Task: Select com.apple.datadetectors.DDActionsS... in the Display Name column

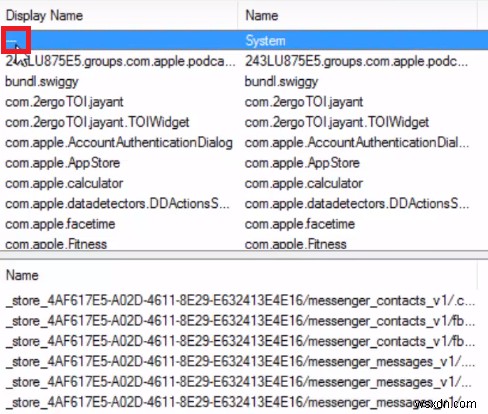Action: [117, 204]
